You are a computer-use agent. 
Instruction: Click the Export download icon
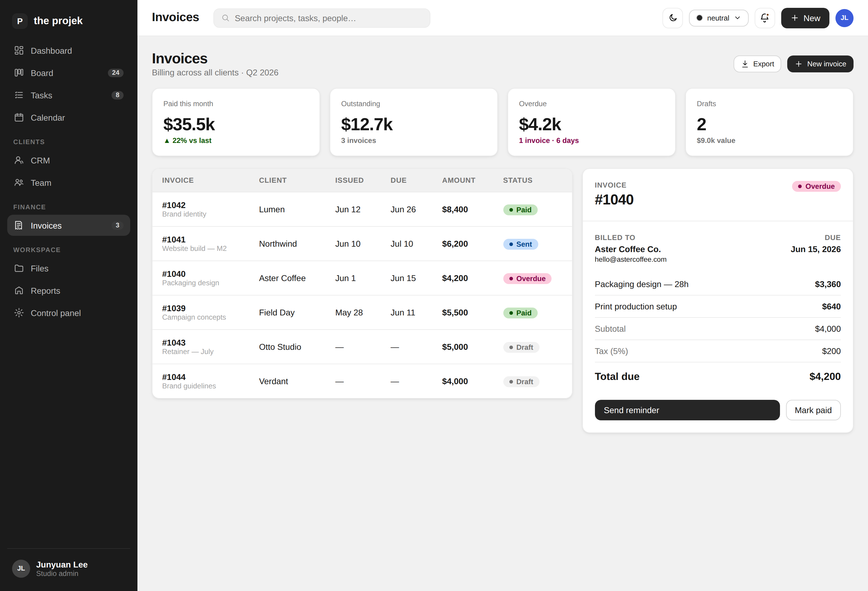click(745, 64)
